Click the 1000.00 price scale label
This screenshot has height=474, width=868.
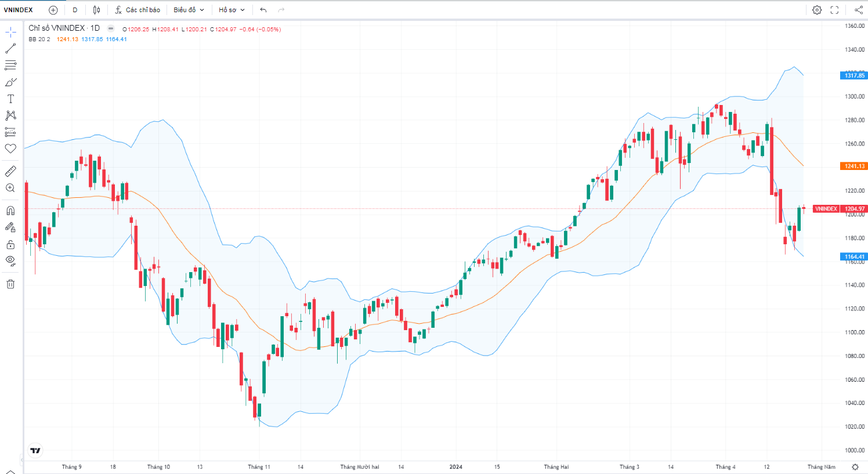pos(855,450)
